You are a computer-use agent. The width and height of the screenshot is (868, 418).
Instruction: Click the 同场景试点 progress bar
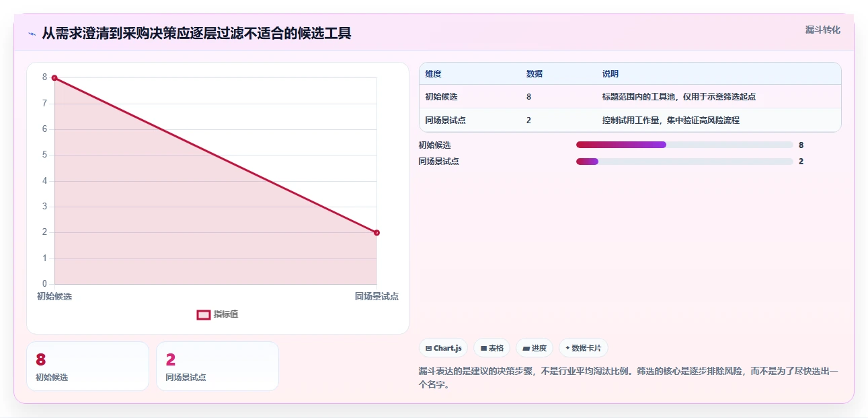(684, 162)
